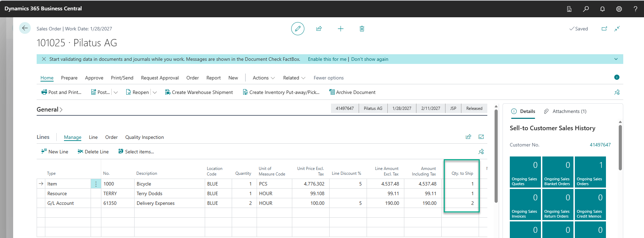Go back with the arrow button
644x238 pixels.
pos(25,28)
